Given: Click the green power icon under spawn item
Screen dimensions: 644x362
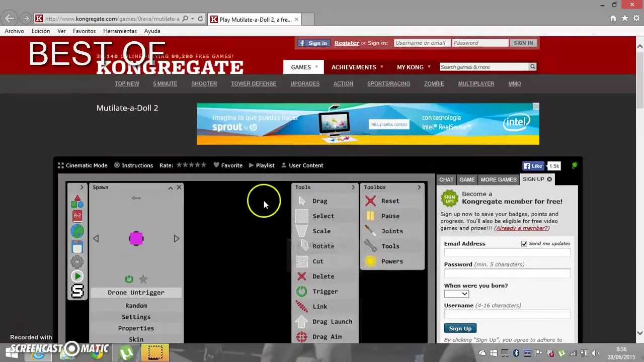Looking at the screenshot, I should pyautogui.click(x=129, y=279).
